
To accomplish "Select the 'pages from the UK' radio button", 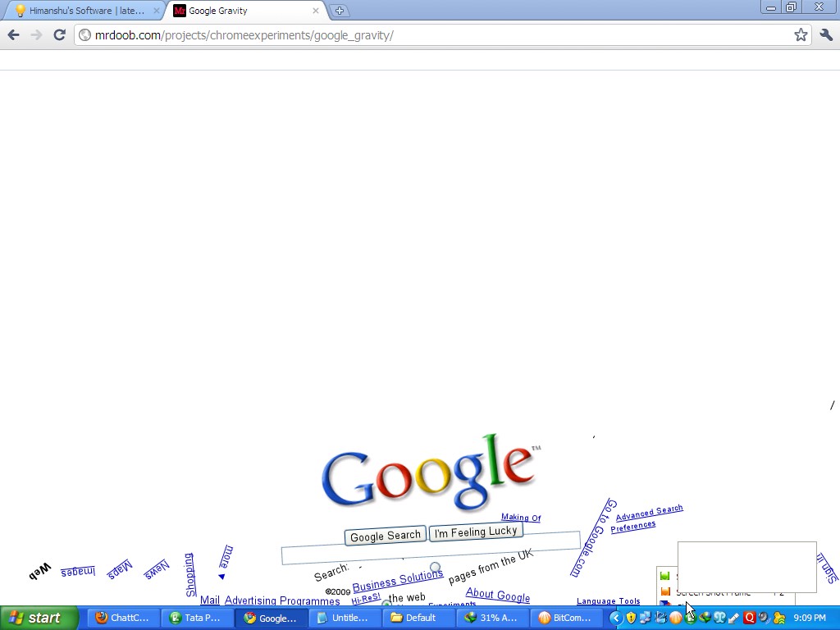I will pyautogui.click(x=435, y=567).
